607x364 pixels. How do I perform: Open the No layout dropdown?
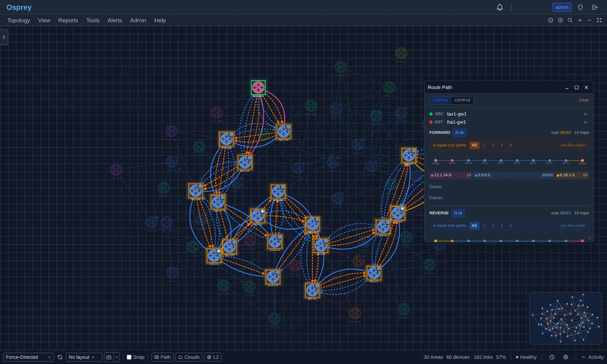84,357
